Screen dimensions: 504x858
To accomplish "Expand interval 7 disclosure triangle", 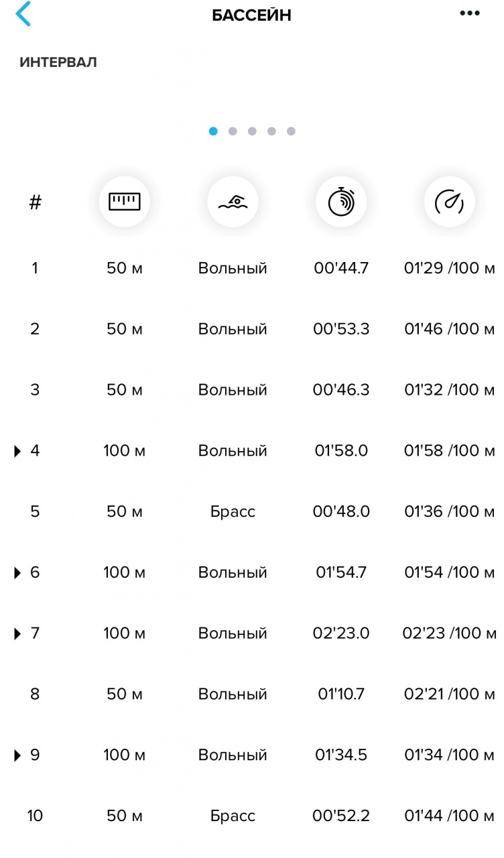I will (18, 633).
